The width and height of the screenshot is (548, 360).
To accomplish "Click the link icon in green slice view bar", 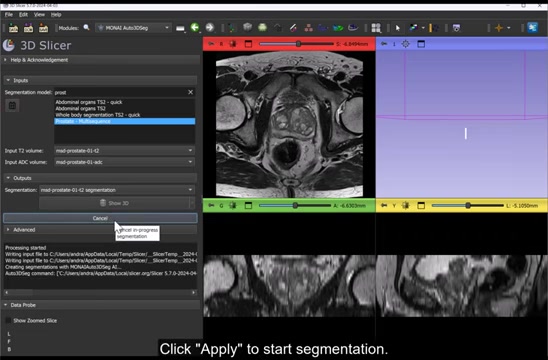I will tap(232, 206).
